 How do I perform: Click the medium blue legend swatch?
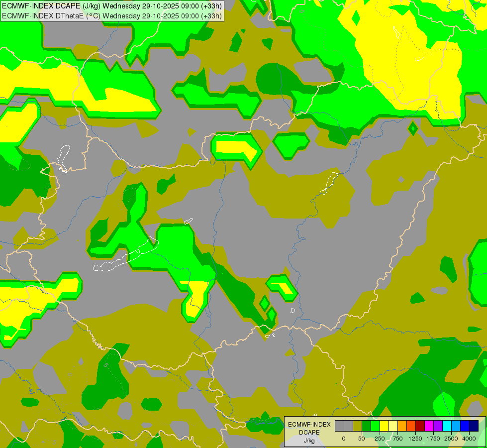click(x=465, y=426)
